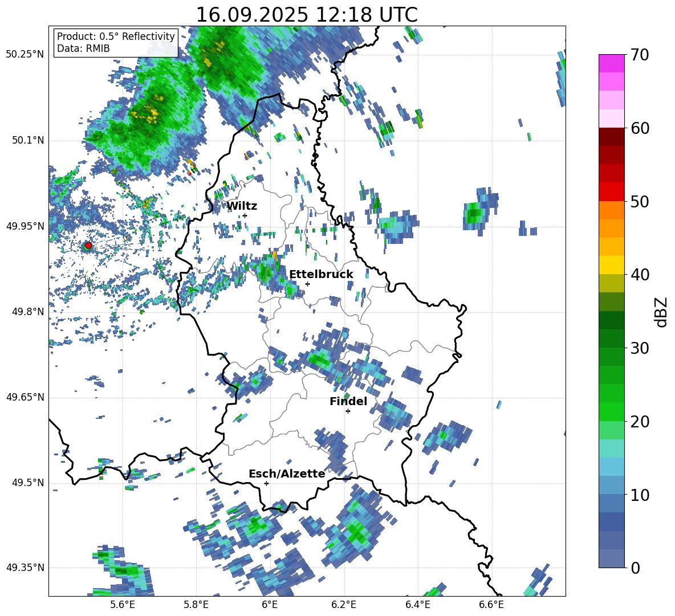The image size is (675, 616).
Task: Click the 70 colorbar tick label
Action: [x=640, y=55]
